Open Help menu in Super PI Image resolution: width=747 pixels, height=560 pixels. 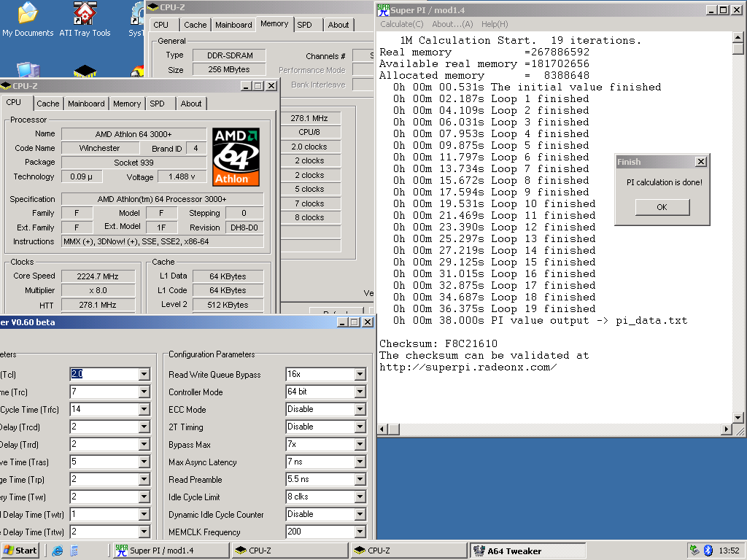495,24
